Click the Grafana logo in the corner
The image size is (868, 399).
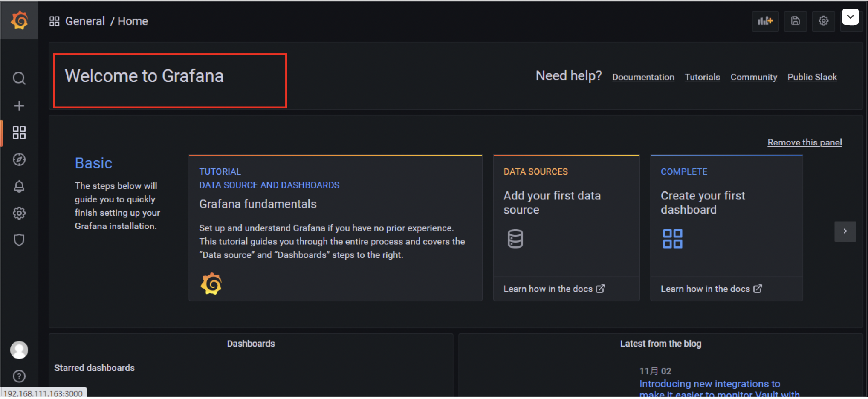19,20
